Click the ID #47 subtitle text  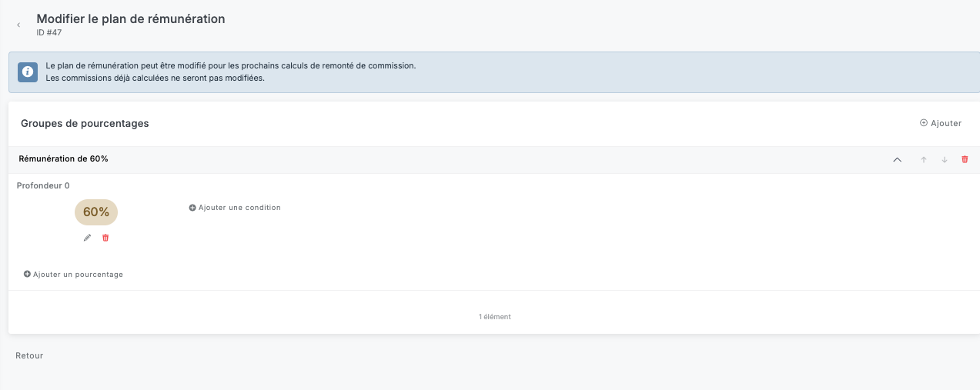click(x=49, y=33)
